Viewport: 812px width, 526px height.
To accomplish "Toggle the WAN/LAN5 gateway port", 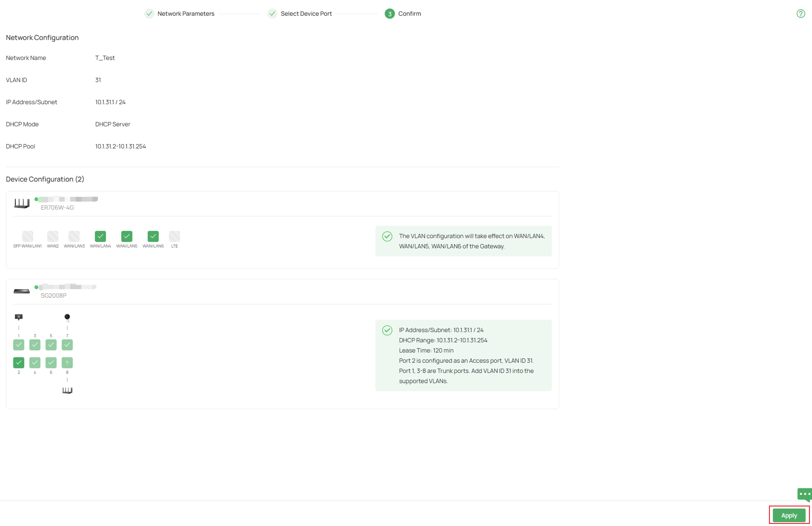I will [127, 236].
